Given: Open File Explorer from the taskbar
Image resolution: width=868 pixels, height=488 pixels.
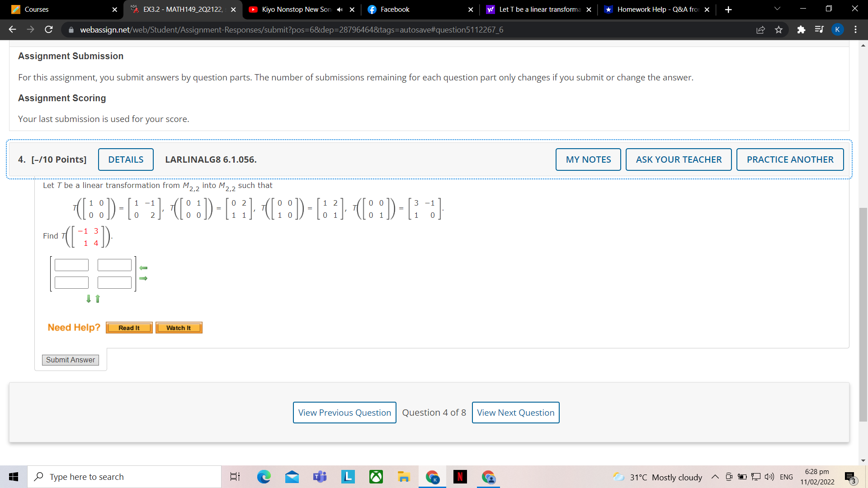Looking at the screenshot, I should 404,477.
